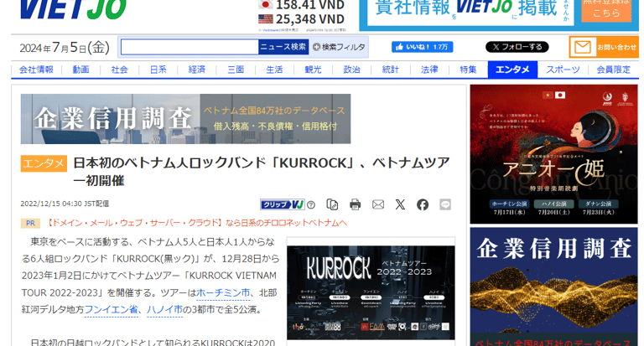Click the 企業信用調査 banner above article
Viewport: 644px width, 346px height.
185,119
